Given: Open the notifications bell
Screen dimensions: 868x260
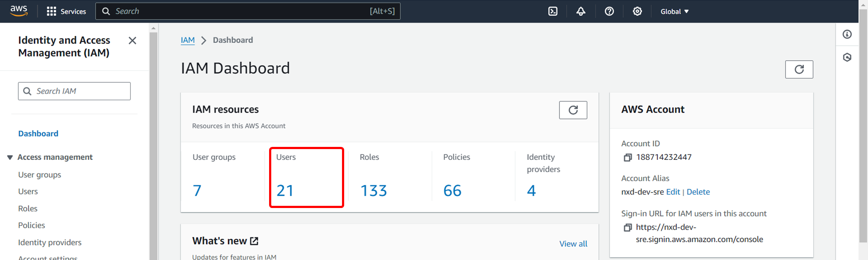Looking at the screenshot, I should click(x=581, y=11).
